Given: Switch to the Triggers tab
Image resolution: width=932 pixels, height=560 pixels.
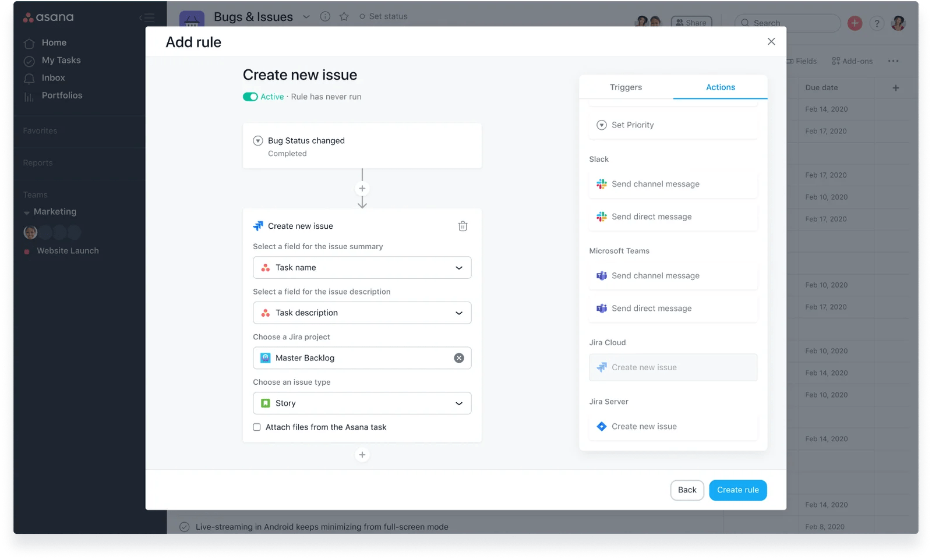Looking at the screenshot, I should [626, 87].
